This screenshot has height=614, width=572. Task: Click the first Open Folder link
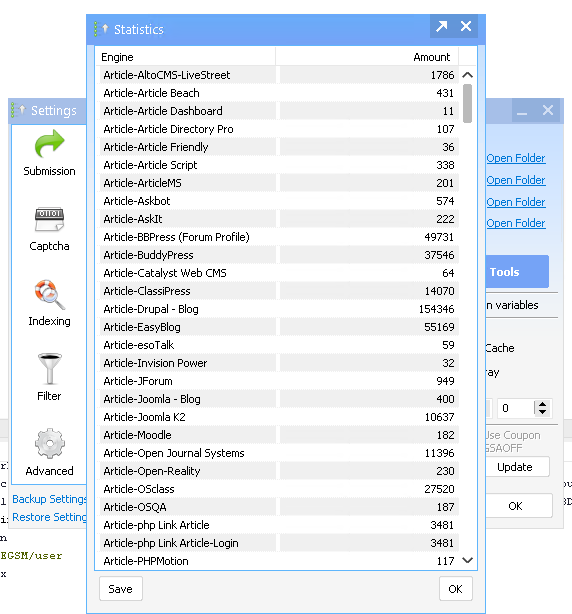point(516,158)
